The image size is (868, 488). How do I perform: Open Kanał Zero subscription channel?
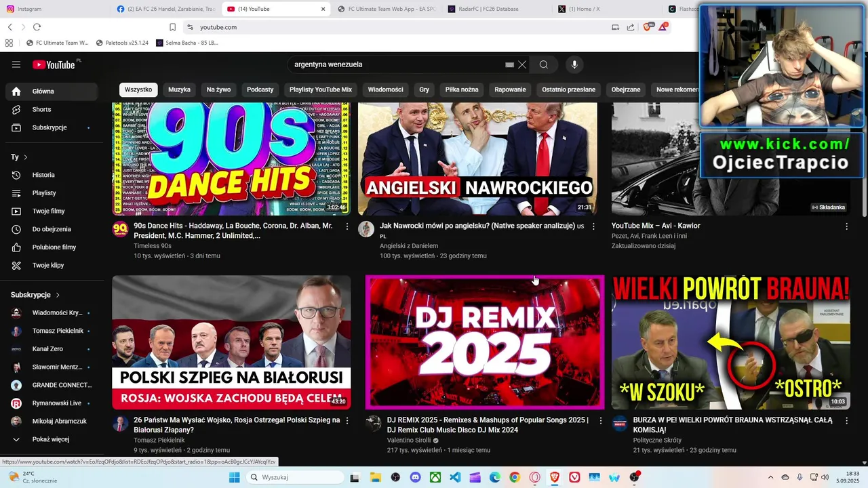52,348
